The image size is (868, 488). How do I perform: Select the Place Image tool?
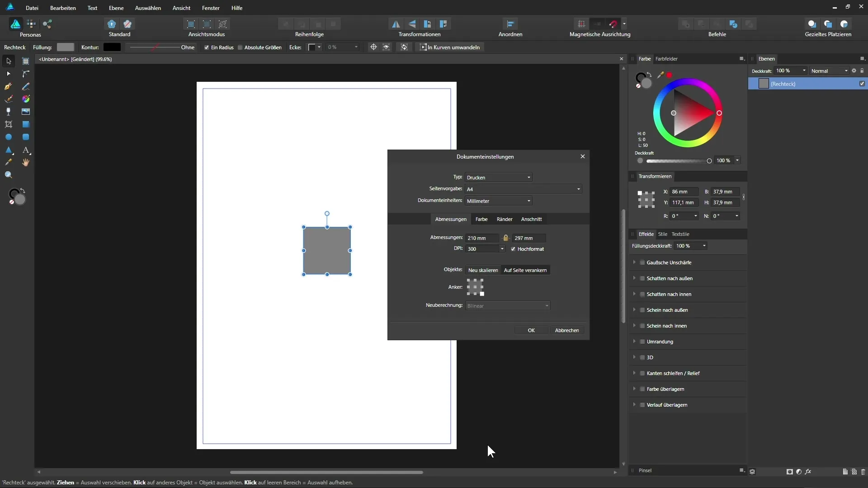click(26, 112)
